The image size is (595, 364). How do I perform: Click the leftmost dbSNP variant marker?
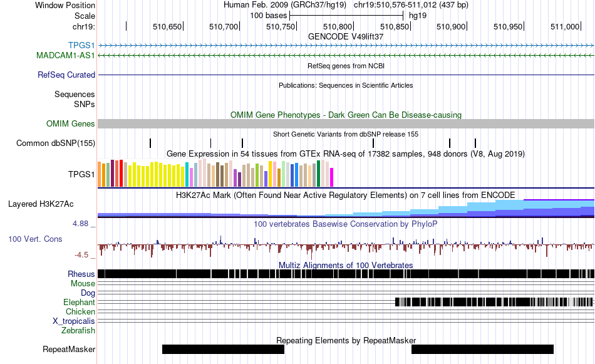(x=150, y=143)
